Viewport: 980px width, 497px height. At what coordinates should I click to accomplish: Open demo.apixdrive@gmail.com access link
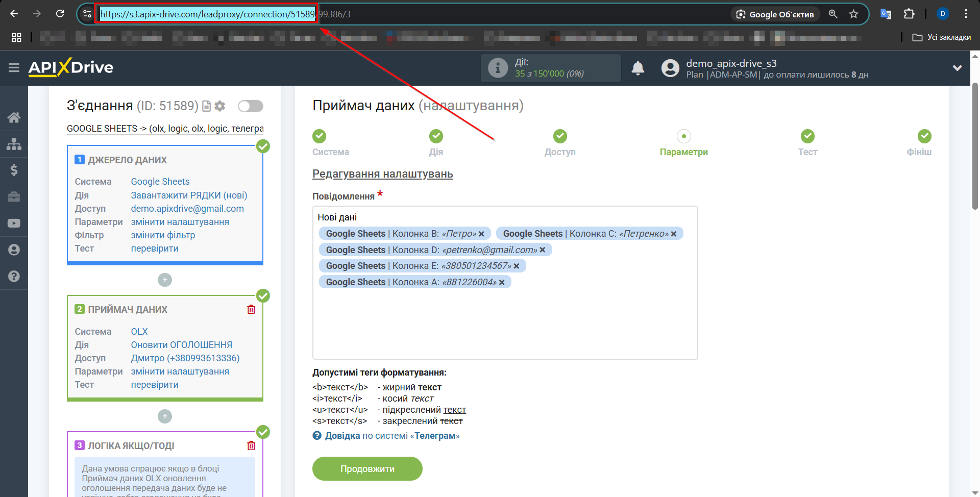point(187,209)
